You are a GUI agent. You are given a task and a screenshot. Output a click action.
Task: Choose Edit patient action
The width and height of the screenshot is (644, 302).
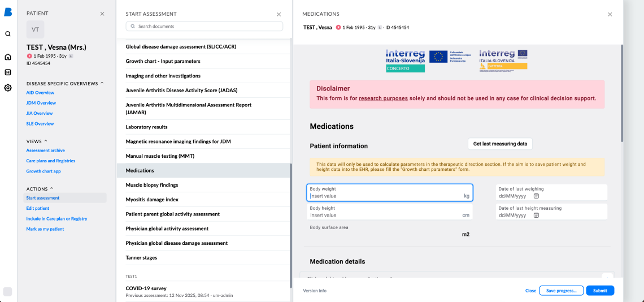click(38, 208)
